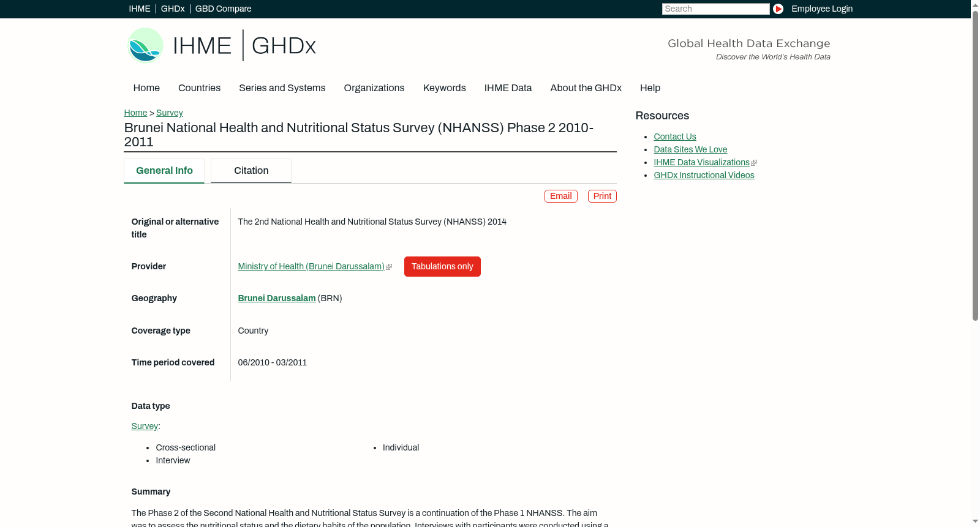The width and height of the screenshot is (980, 527).
Task: Open the Brunei Darussalam geography link
Action: coord(277,298)
